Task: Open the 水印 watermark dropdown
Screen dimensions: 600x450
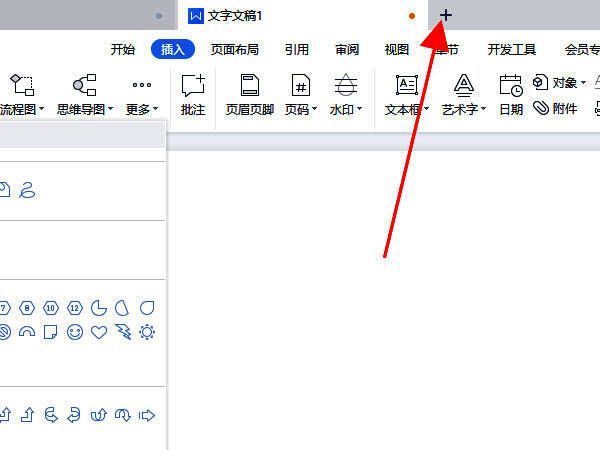Action: (345, 109)
